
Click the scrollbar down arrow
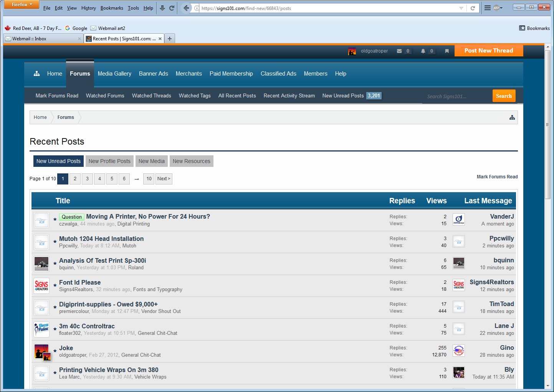547,386
